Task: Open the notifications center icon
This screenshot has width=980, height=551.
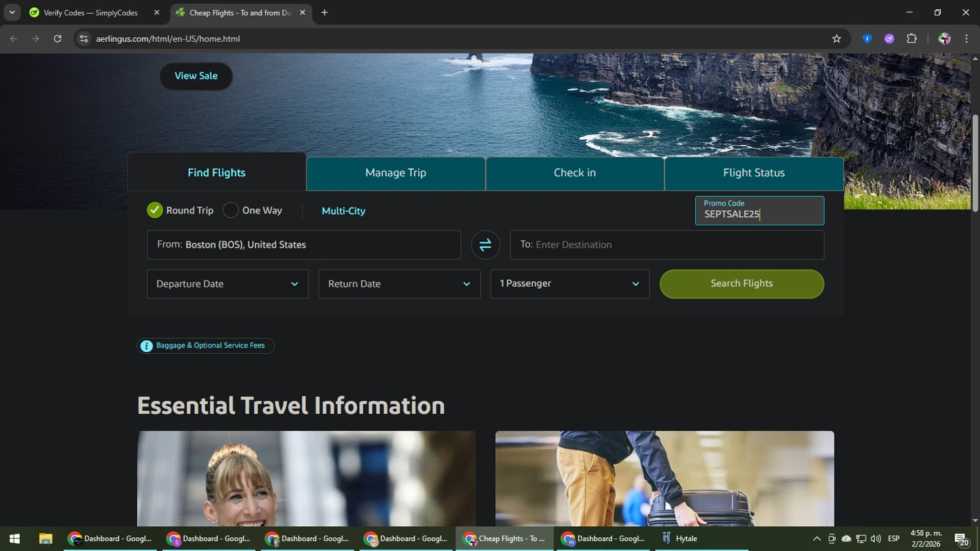Action: [x=961, y=539]
